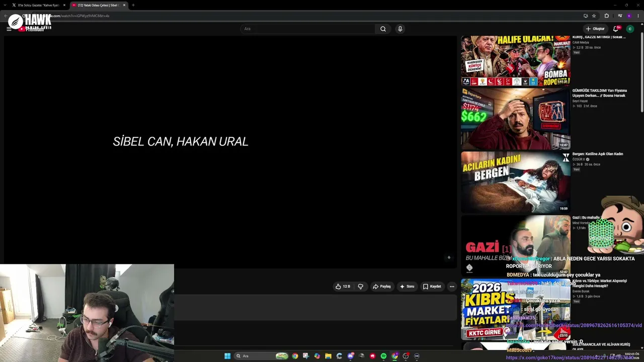Switch to the X'te Solcu Gazete tab
This screenshot has height=362, width=644.
39,5
